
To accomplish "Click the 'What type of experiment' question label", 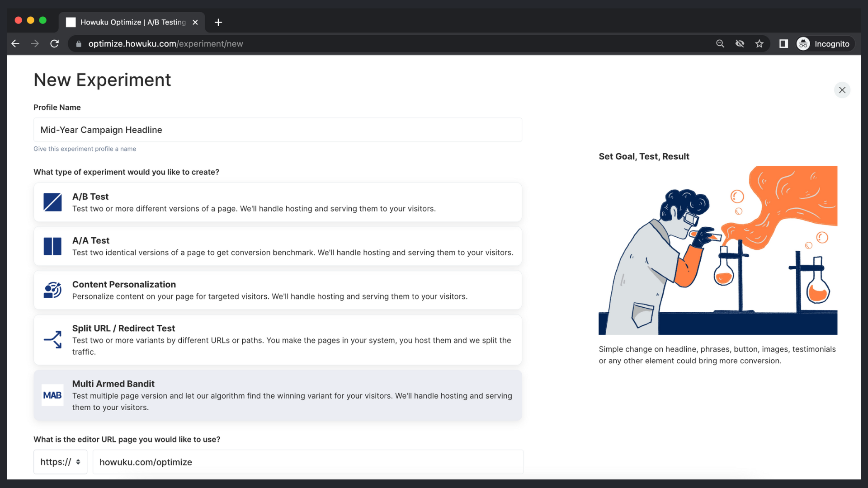I will point(126,172).
